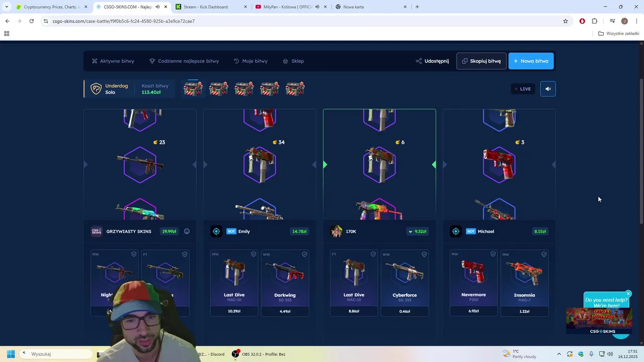Viewport: 644px width, 362px height.
Task: Click GRZYWIASTY SKINS player avatar
Action: [x=97, y=231]
